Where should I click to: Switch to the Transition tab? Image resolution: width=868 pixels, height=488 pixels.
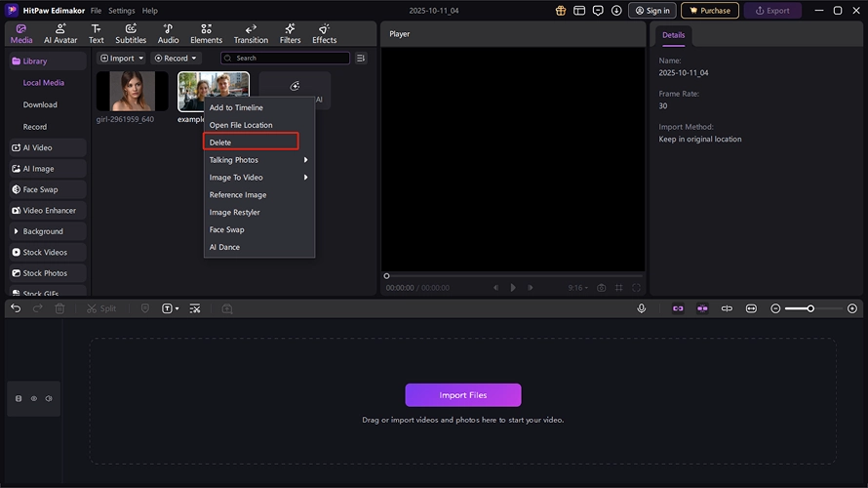tap(251, 34)
